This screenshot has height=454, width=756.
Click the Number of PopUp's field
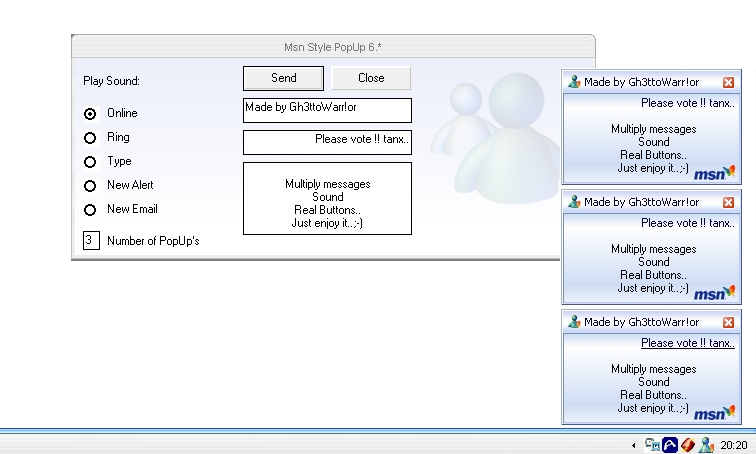91,241
